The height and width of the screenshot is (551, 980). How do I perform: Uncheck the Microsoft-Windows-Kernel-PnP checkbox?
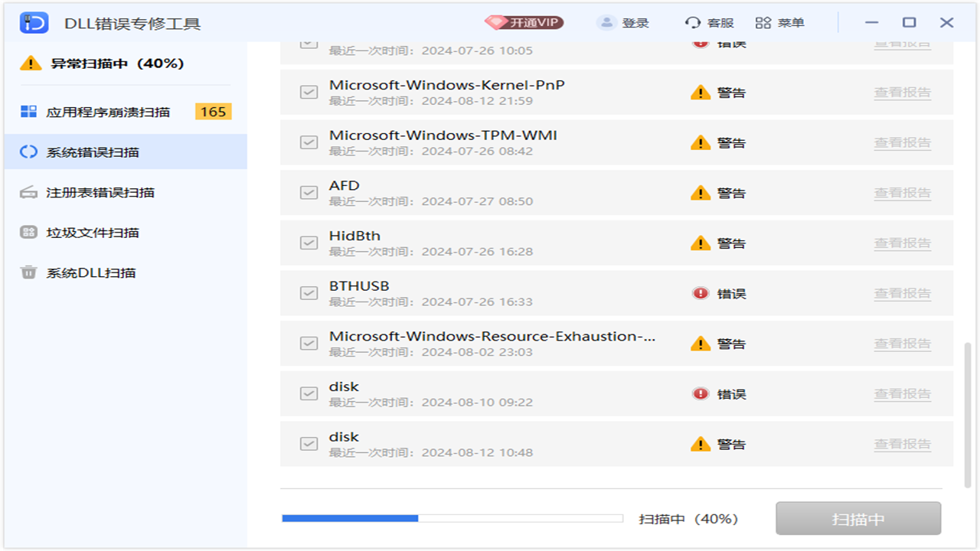tap(309, 93)
